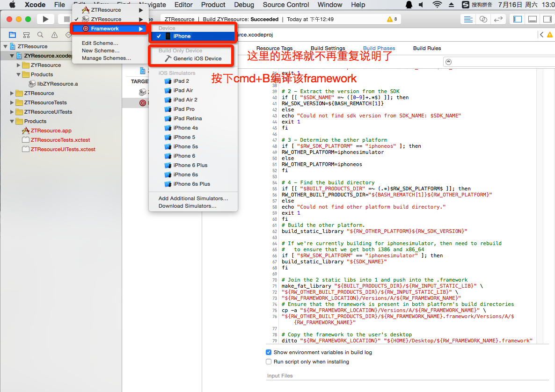Viewport: 555px width, 392px height.
Task: Choose the Framework scheme entry
Action: coord(110,29)
